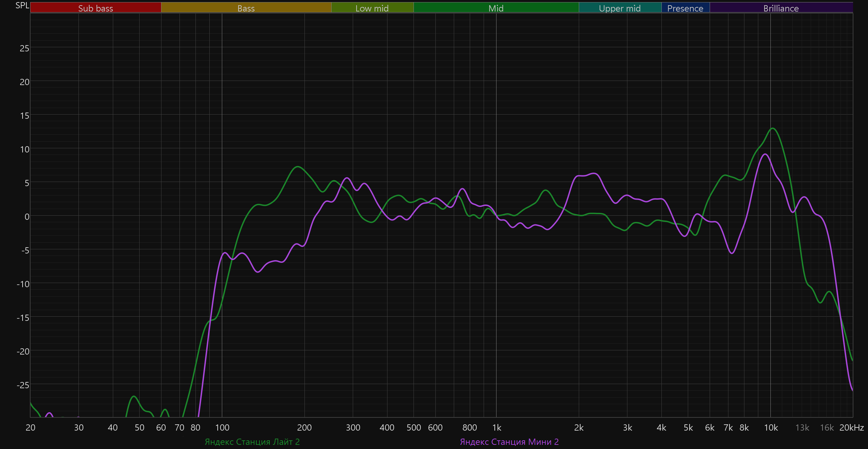Click the 25 dB level label

24,48
